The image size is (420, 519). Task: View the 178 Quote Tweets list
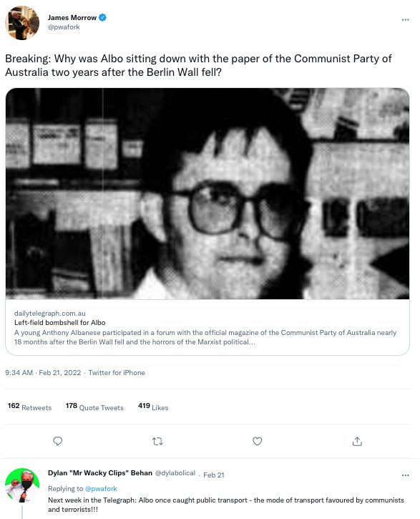pyautogui.click(x=94, y=407)
